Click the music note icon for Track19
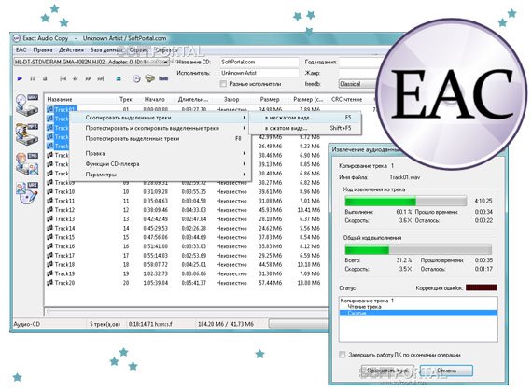532x392 pixels. coord(49,273)
